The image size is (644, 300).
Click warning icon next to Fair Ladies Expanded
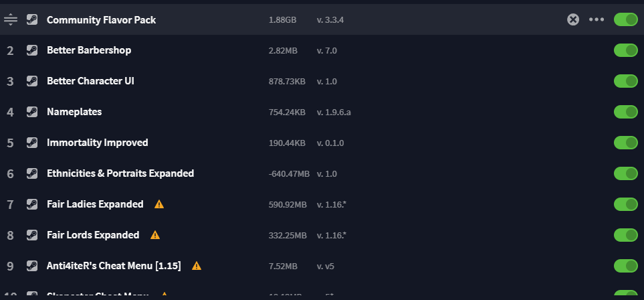point(159,204)
